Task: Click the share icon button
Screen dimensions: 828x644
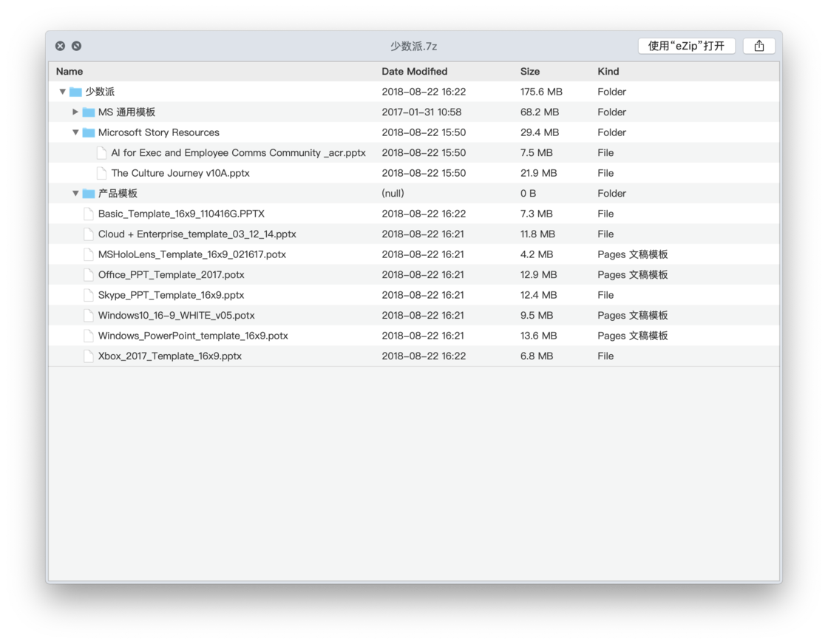Action: coord(759,46)
